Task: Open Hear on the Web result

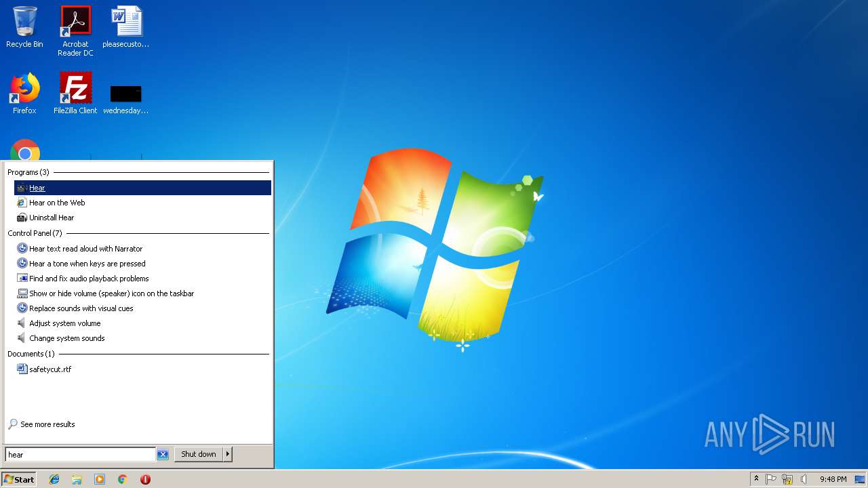Action: point(142,203)
